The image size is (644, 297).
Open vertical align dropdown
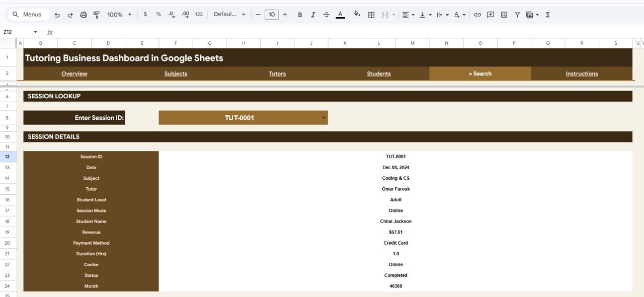pos(425,15)
